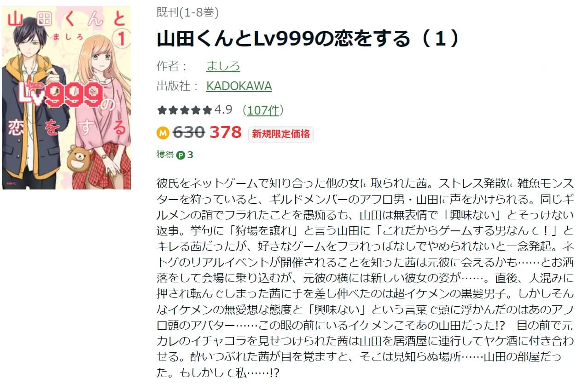The width and height of the screenshot is (588, 384).
Task: Click the orange M coin icon
Action: click(163, 133)
